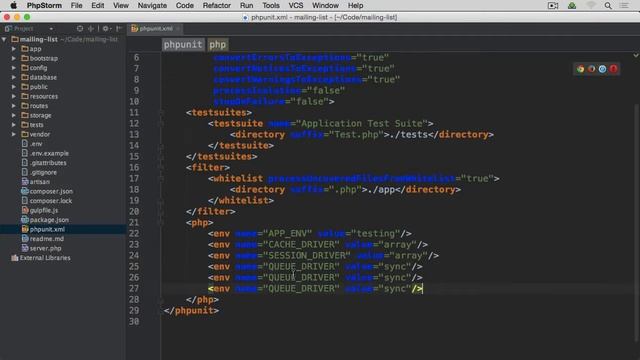Select server.php in project tree
The width and height of the screenshot is (640, 360).
pyautogui.click(x=46, y=248)
